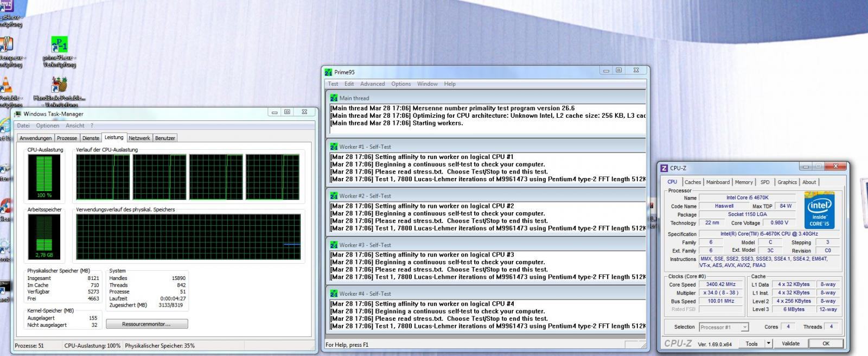
Task: Click the CPU-Z title bar icon
Action: tap(664, 168)
